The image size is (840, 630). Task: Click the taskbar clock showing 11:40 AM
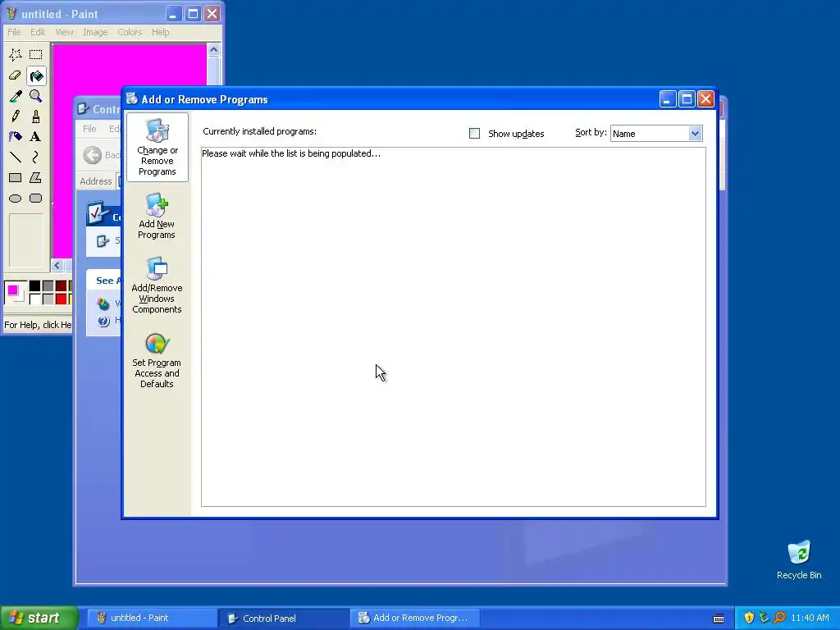point(810,619)
